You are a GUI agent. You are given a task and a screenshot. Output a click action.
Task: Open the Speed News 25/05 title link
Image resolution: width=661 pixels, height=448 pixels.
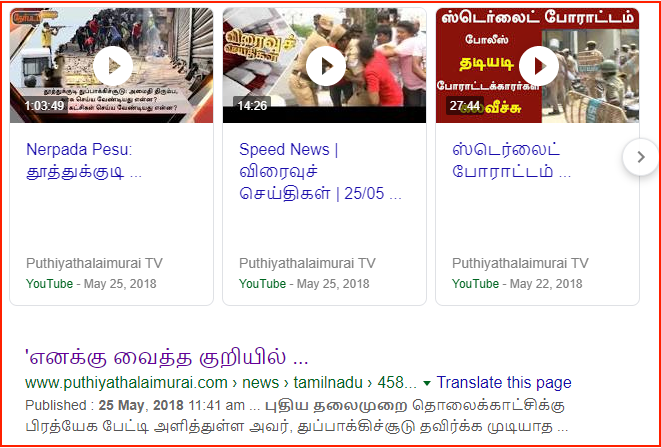point(320,172)
